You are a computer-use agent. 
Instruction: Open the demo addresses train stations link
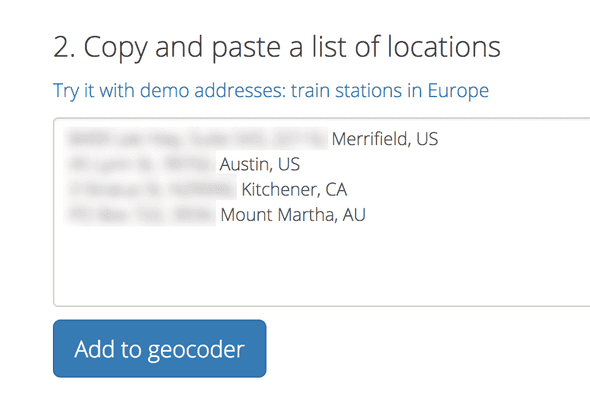(271, 91)
